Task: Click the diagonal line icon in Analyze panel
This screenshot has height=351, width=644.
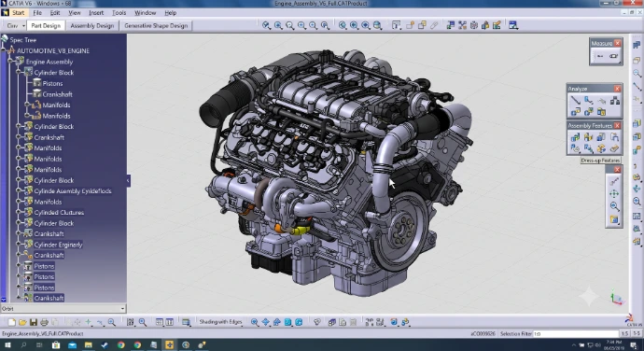Action: click(576, 100)
